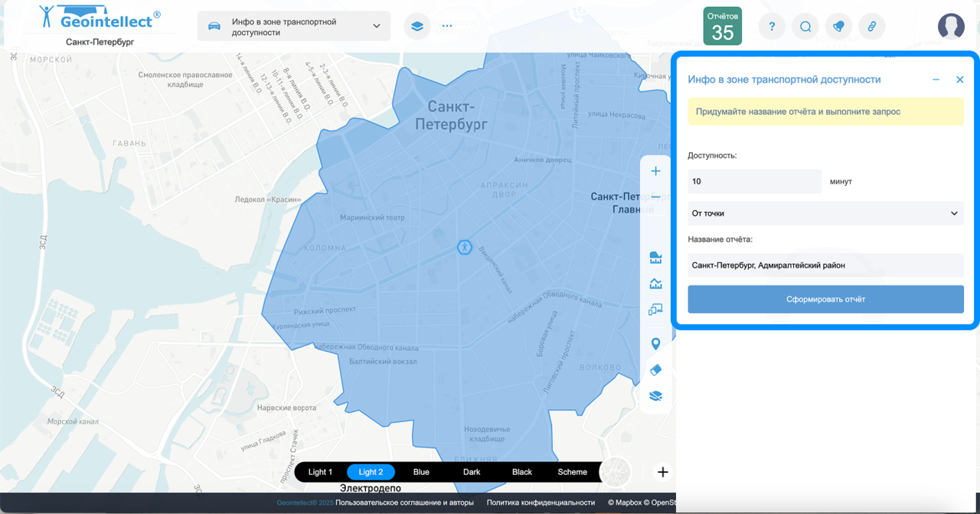The height and width of the screenshot is (514, 980).
Task: Click the share link chain icon
Action: [871, 26]
